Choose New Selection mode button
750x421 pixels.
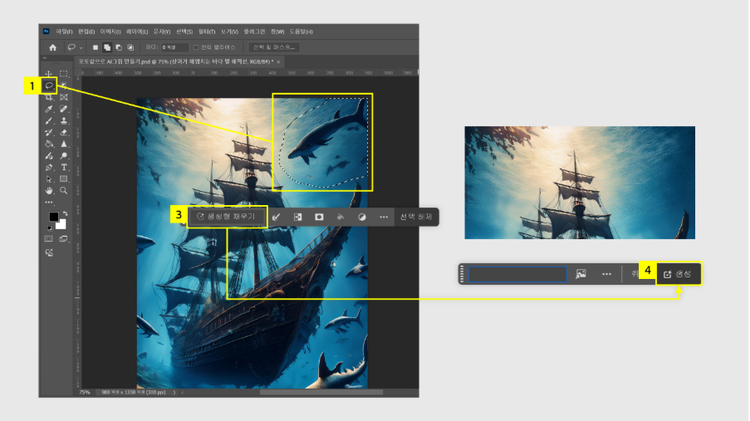(x=95, y=47)
